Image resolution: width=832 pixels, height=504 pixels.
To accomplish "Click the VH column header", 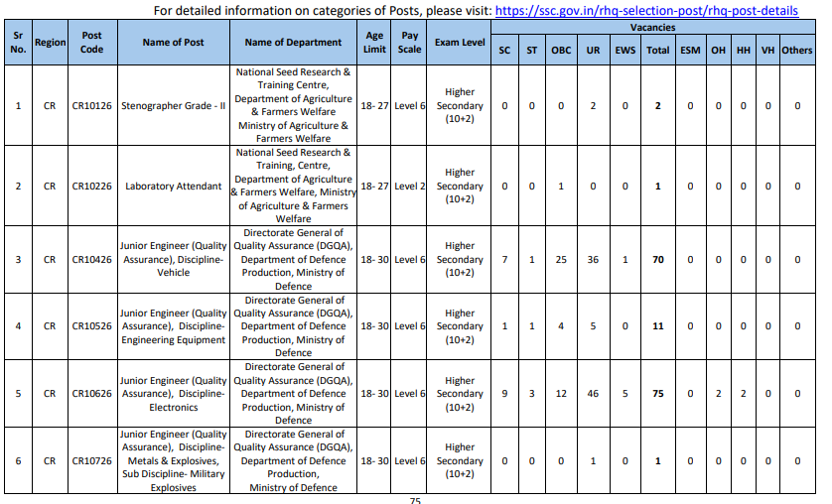I will [x=767, y=51].
